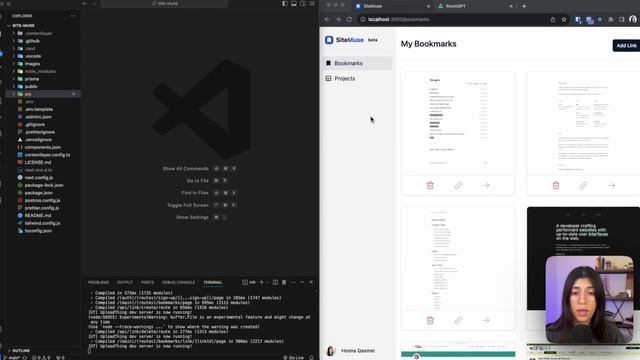640x360 pixels.
Task: Switch to the PROBLEMS tab
Action: point(98,282)
